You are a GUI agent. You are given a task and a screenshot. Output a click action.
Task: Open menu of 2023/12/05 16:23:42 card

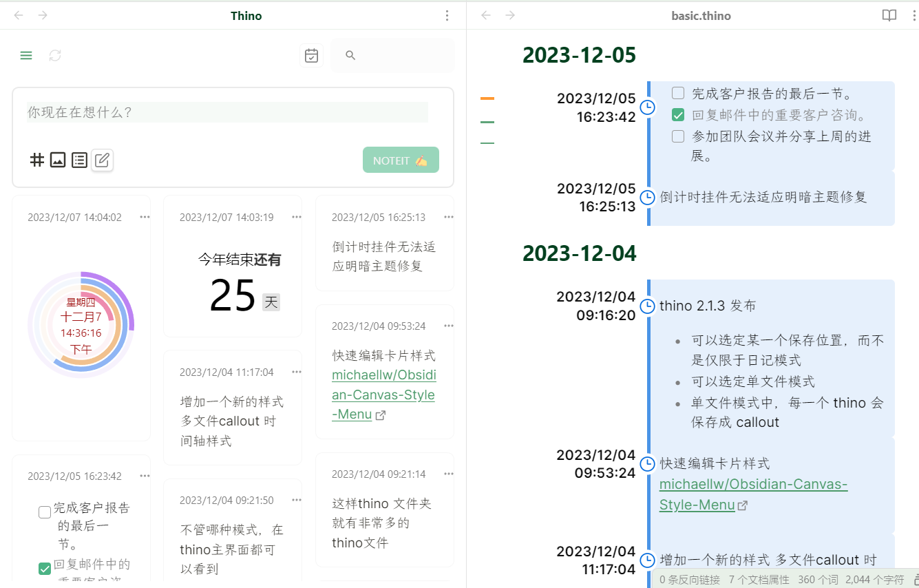click(145, 476)
